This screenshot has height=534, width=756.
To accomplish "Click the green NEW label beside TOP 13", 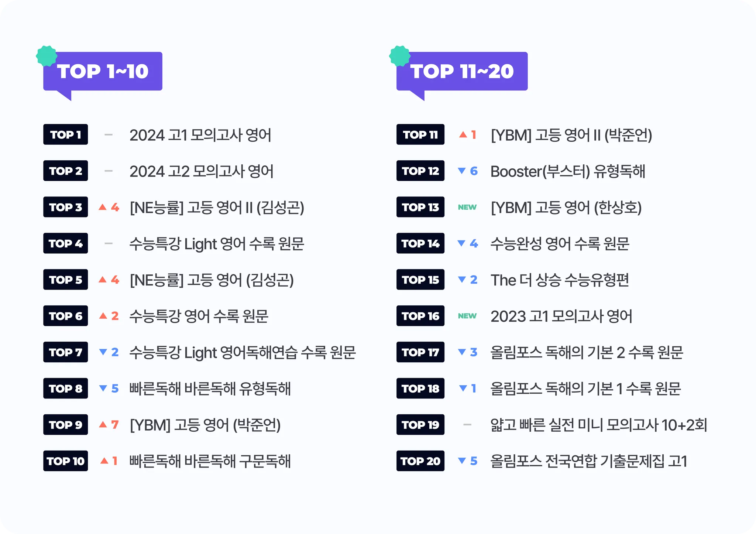I will (467, 207).
